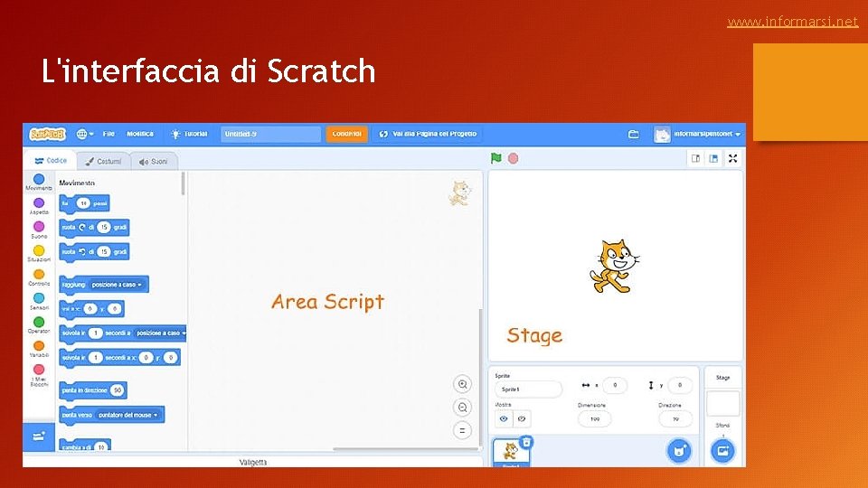The height and width of the screenshot is (488, 868).
Task: Expand the informarsipuntonet account menu
Action: pos(697,134)
